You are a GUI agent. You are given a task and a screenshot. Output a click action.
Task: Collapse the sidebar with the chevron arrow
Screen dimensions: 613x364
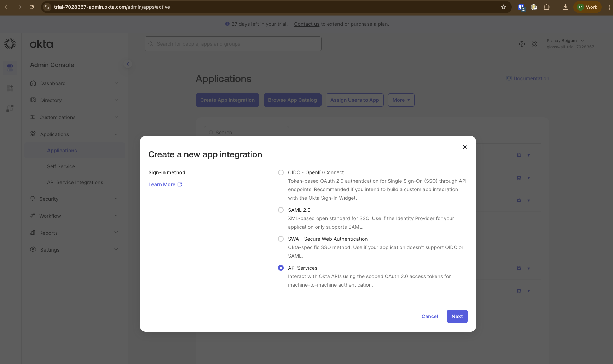(x=128, y=64)
